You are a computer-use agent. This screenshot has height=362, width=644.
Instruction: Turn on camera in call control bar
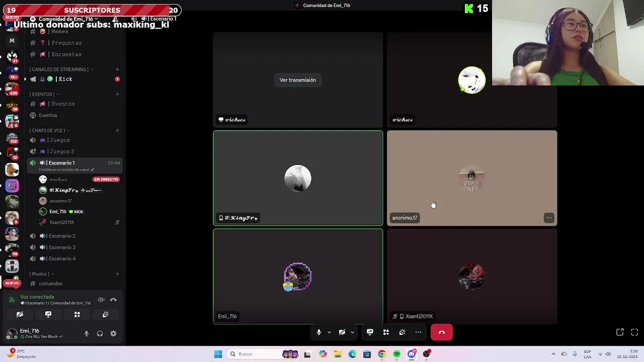pyautogui.click(x=342, y=332)
